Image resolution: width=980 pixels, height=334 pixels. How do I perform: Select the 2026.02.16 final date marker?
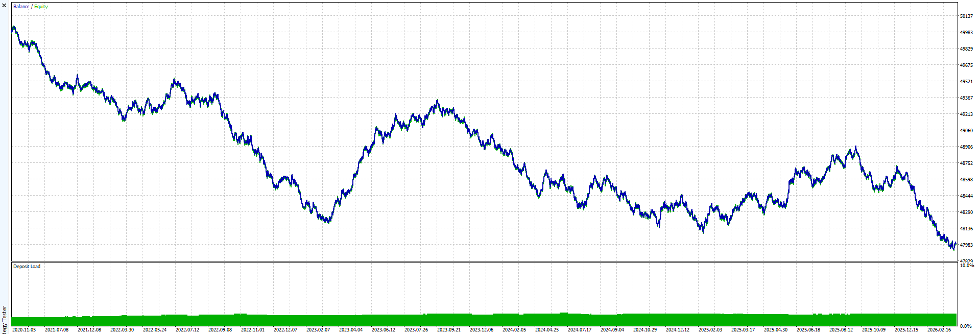click(x=939, y=330)
